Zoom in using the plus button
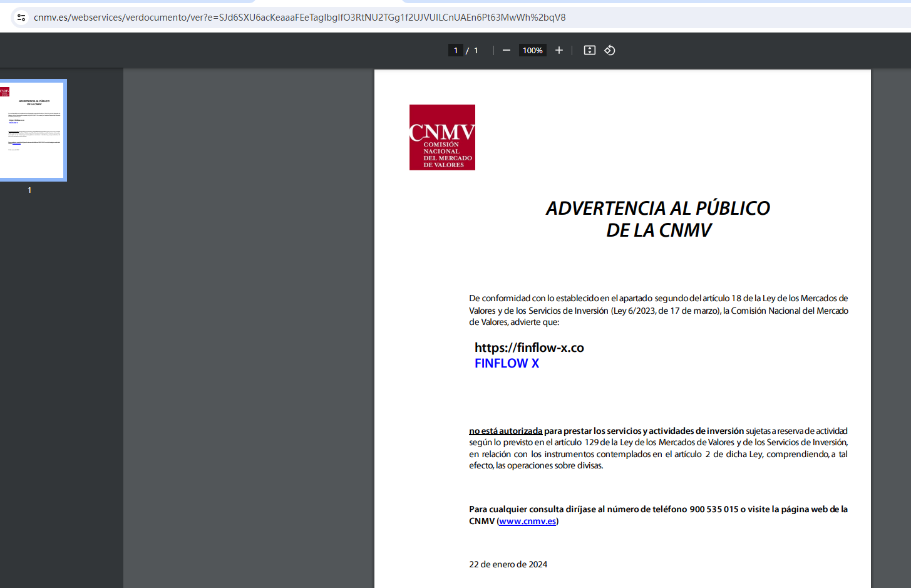911x588 pixels. [x=559, y=50]
